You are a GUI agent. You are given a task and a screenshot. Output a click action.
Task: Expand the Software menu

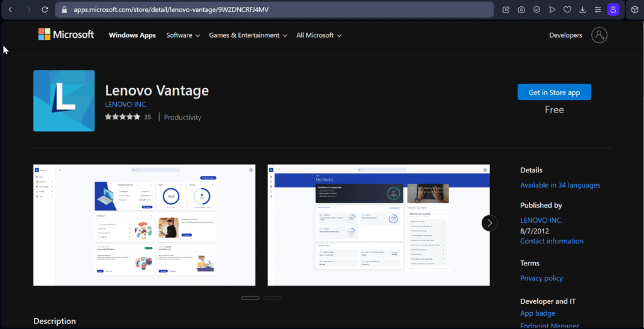(x=183, y=35)
